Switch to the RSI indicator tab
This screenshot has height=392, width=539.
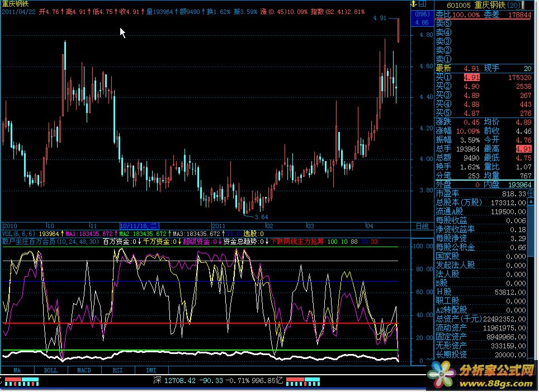[x=117, y=370]
